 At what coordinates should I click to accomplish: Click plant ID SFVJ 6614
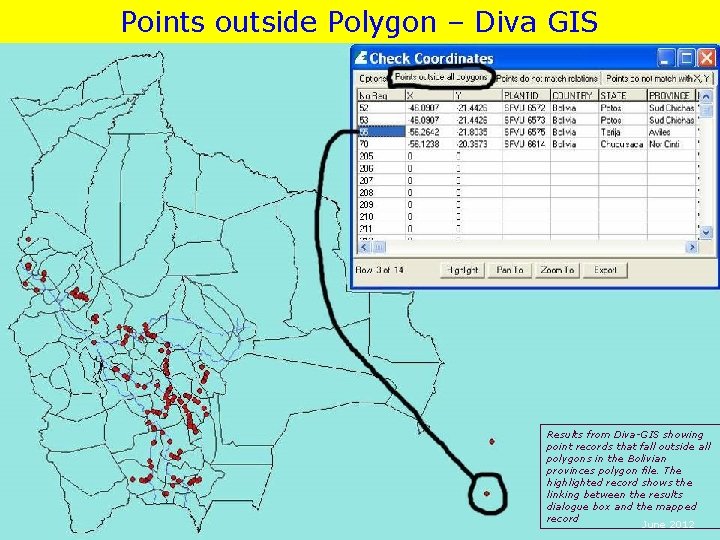click(525, 144)
